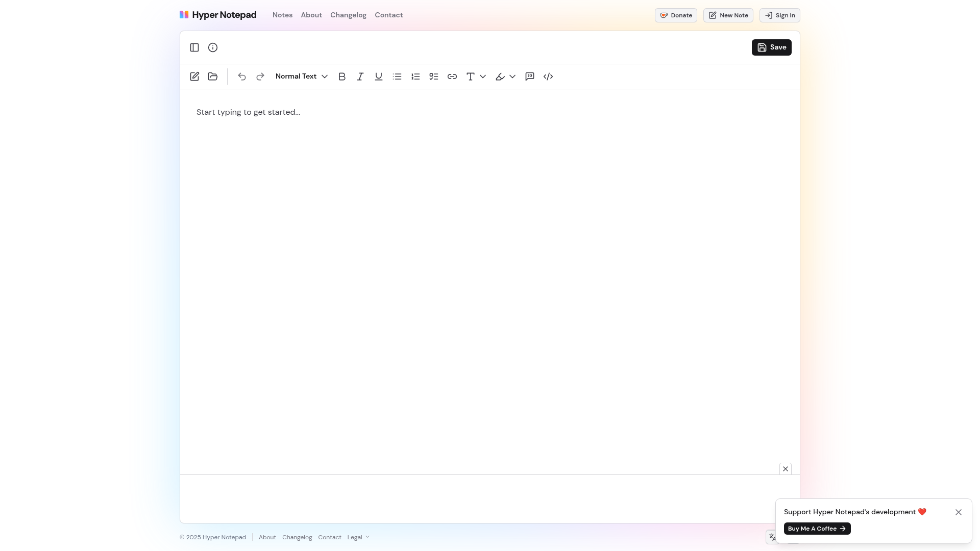Insert a code block with the code icon

point(548,77)
